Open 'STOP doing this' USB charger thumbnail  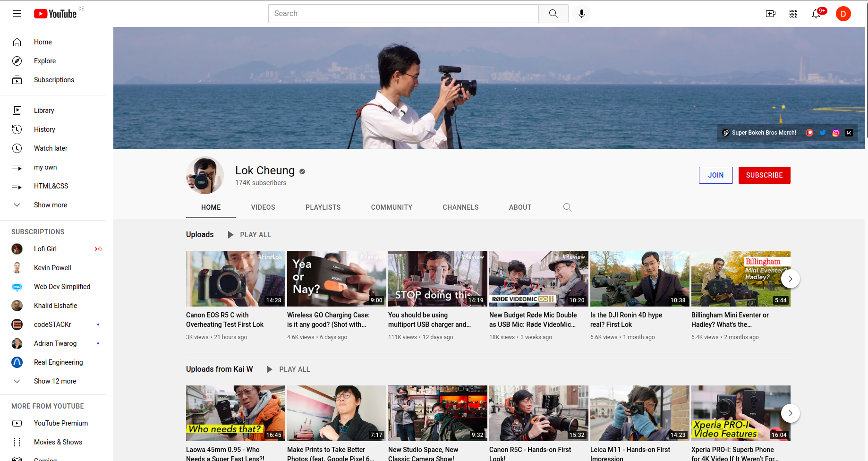tap(438, 279)
